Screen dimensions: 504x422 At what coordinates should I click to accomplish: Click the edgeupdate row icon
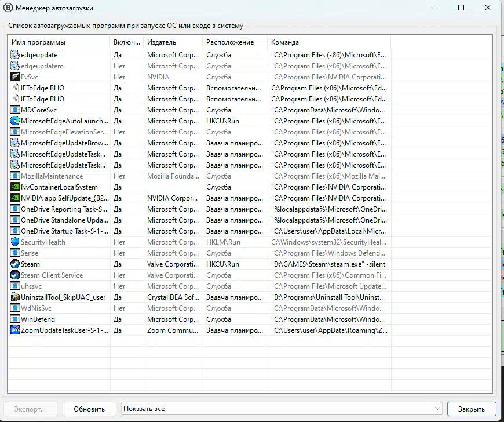tap(15, 55)
